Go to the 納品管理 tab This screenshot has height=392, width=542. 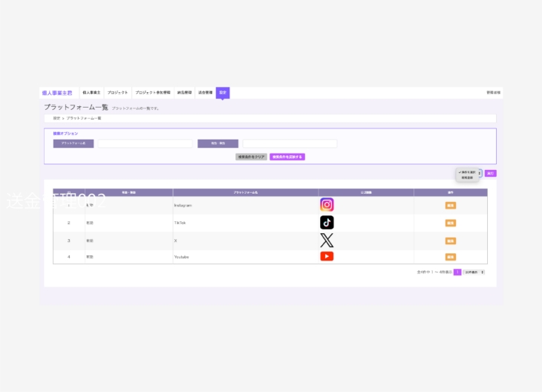184,93
